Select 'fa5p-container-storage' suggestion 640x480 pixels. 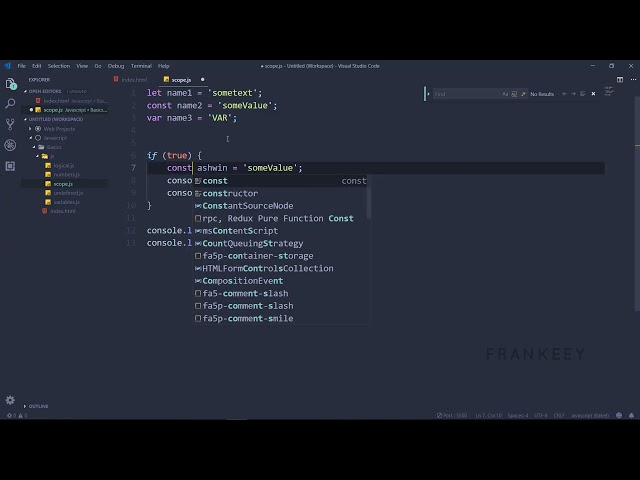(280, 256)
